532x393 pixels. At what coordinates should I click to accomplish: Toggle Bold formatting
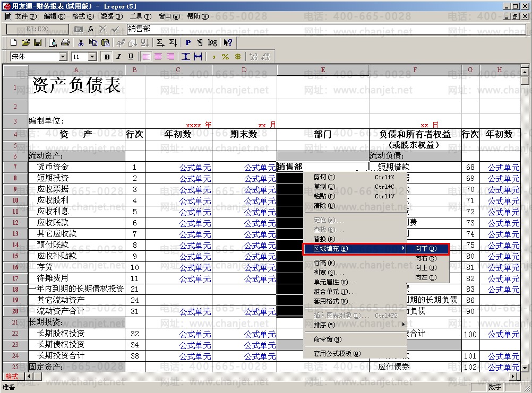[107, 57]
